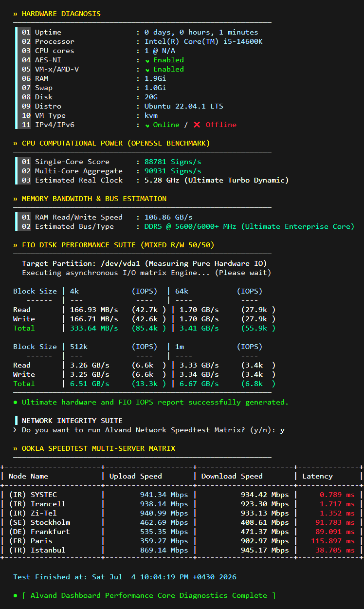
Task: Select the 4k Read speed 166.93 MB/s
Action: pyautogui.click(x=94, y=310)
